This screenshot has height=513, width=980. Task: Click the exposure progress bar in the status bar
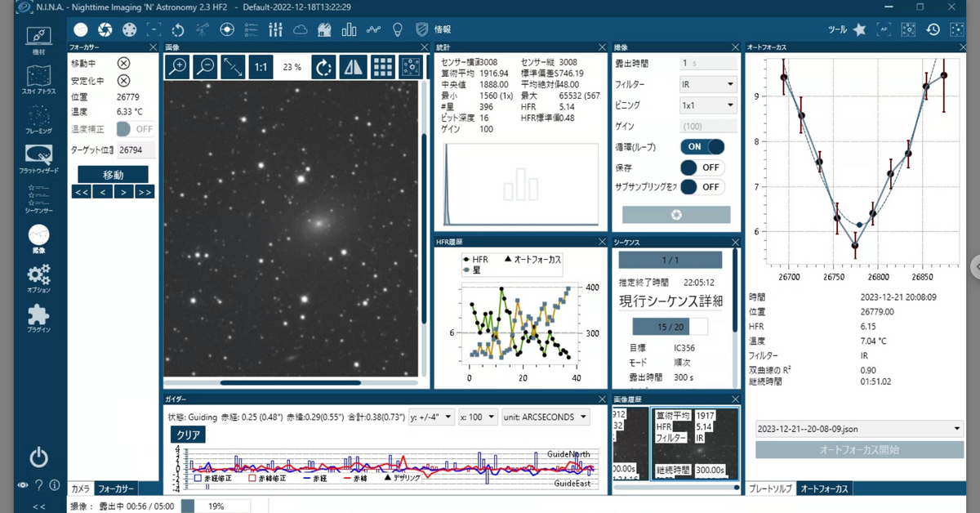(216, 506)
